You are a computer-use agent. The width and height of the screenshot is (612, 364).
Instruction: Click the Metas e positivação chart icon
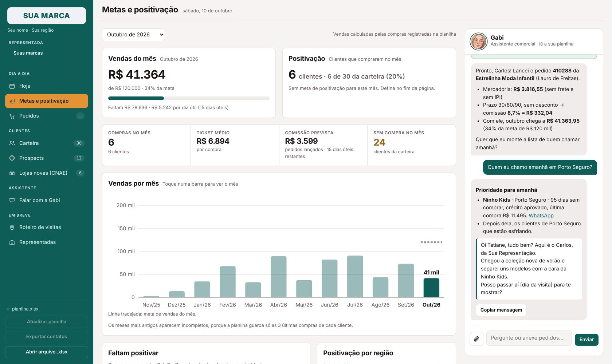[x=12, y=101]
